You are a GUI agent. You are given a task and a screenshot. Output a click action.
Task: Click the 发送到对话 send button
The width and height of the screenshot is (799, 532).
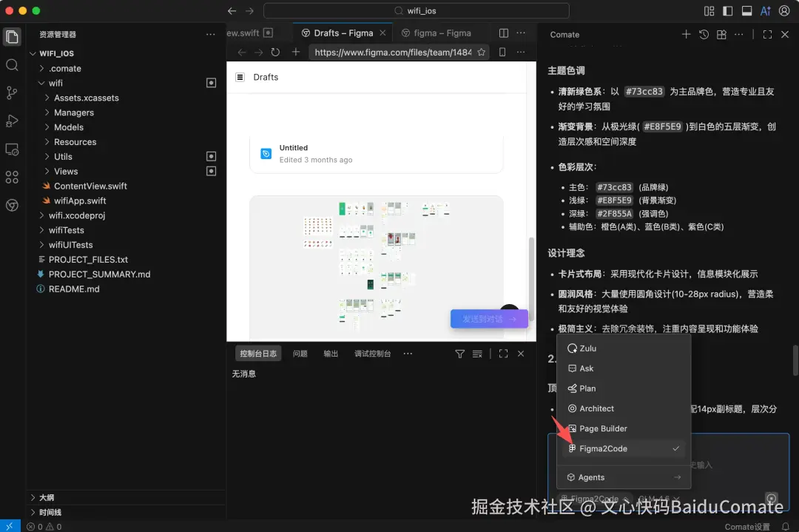(x=489, y=319)
